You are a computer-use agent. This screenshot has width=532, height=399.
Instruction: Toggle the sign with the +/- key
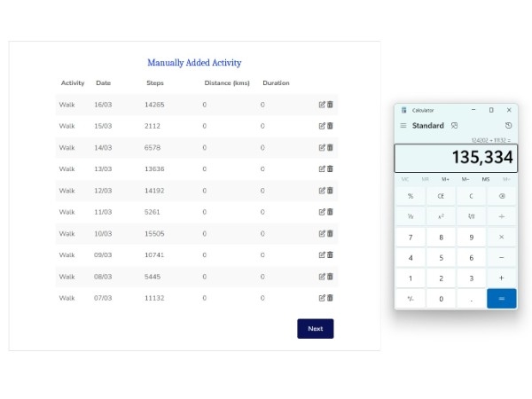tap(410, 299)
